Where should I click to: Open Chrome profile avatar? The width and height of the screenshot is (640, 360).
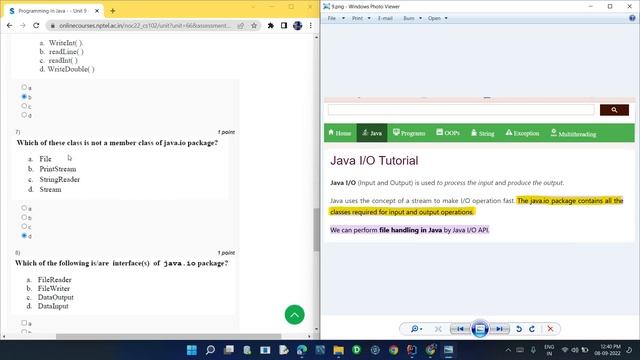(298, 25)
